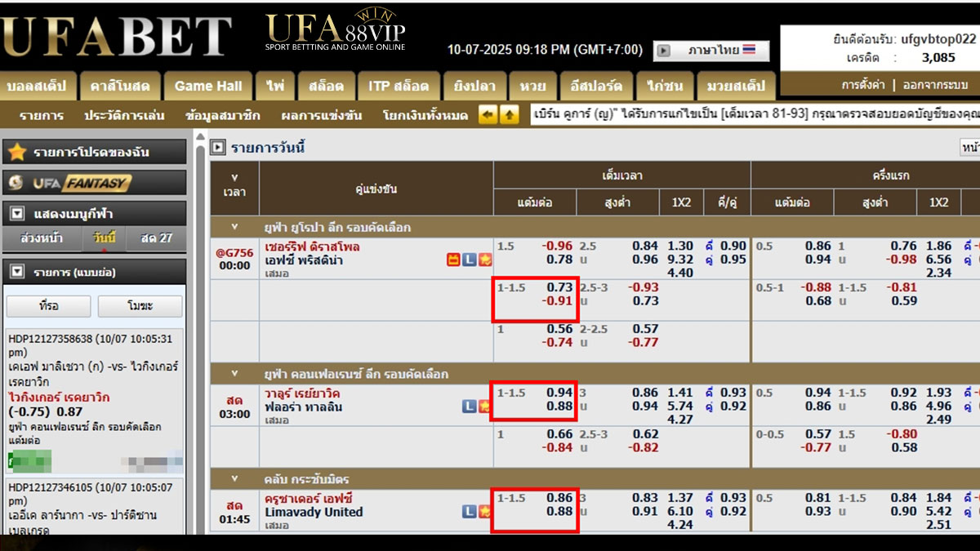Open the favorites list star icon
The height and width of the screenshot is (551, 980).
coord(17,153)
